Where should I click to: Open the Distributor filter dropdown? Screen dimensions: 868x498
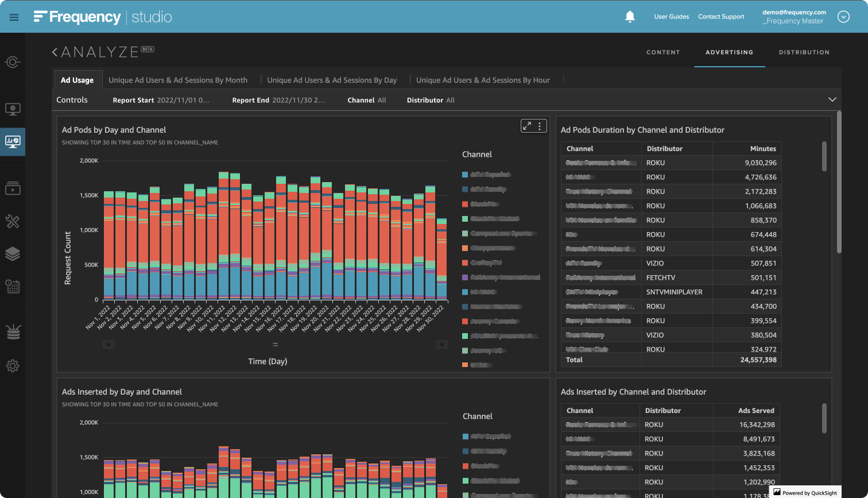(431, 100)
